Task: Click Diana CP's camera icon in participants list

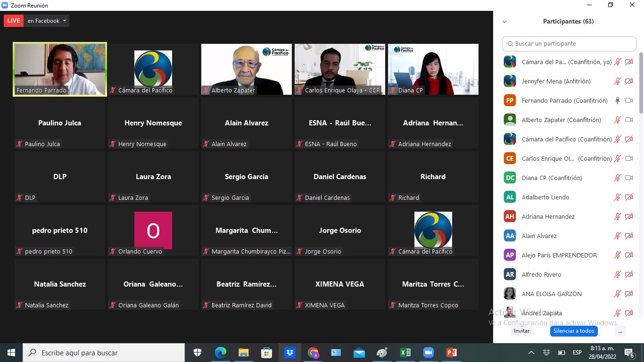Action: pos(629,178)
